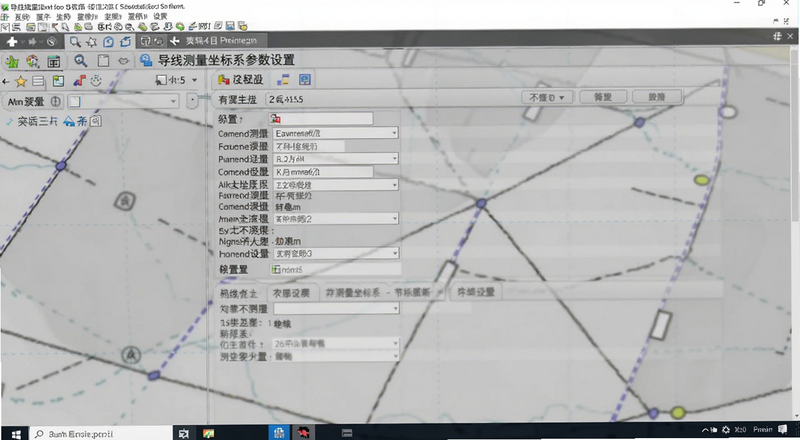Click the white plus icon in dark toolbar
Viewport: 800px width, 440px height.
click(13, 42)
